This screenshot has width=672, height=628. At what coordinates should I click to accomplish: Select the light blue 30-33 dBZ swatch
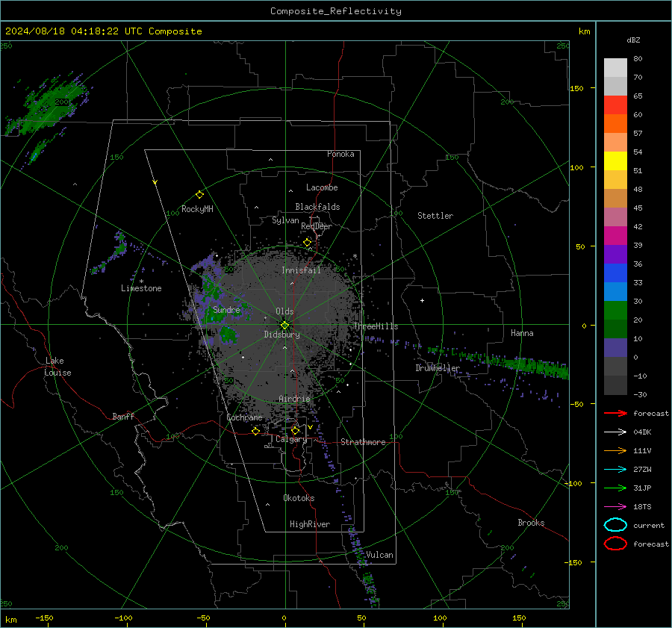pyautogui.click(x=615, y=292)
